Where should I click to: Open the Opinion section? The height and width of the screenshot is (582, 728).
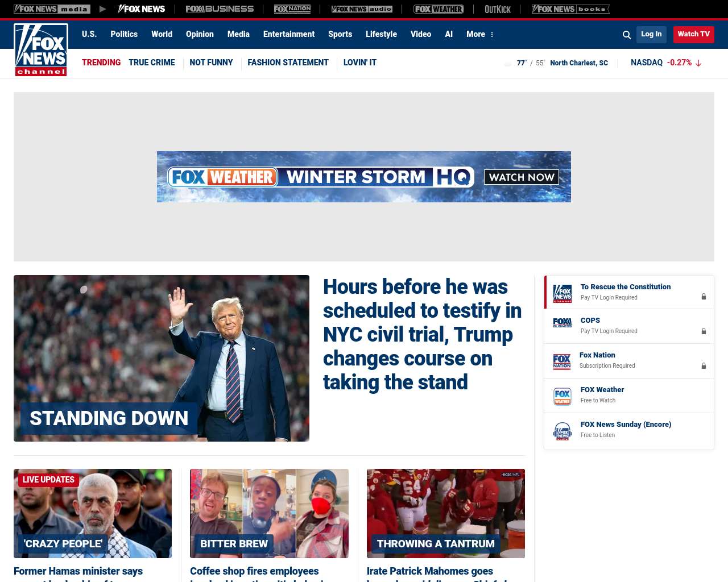[200, 34]
